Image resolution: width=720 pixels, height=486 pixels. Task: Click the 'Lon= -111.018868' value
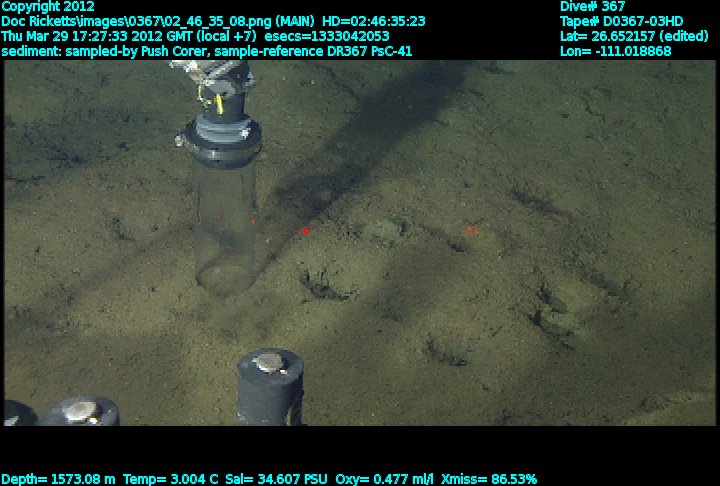(615, 51)
